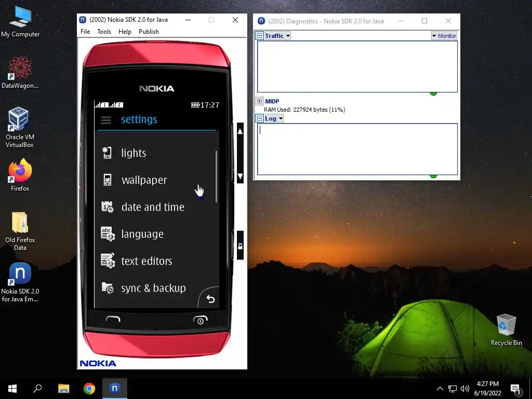Open File Explorer from the taskbar
532x399 pixels.
63,389
